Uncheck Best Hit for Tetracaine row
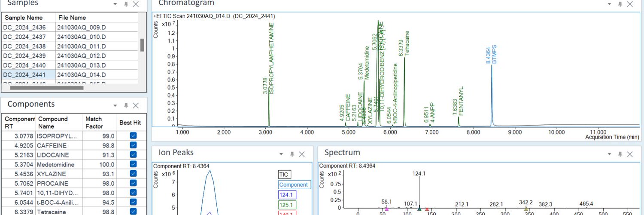The width and height of the screenshot is (644, 215). (133, 212)
